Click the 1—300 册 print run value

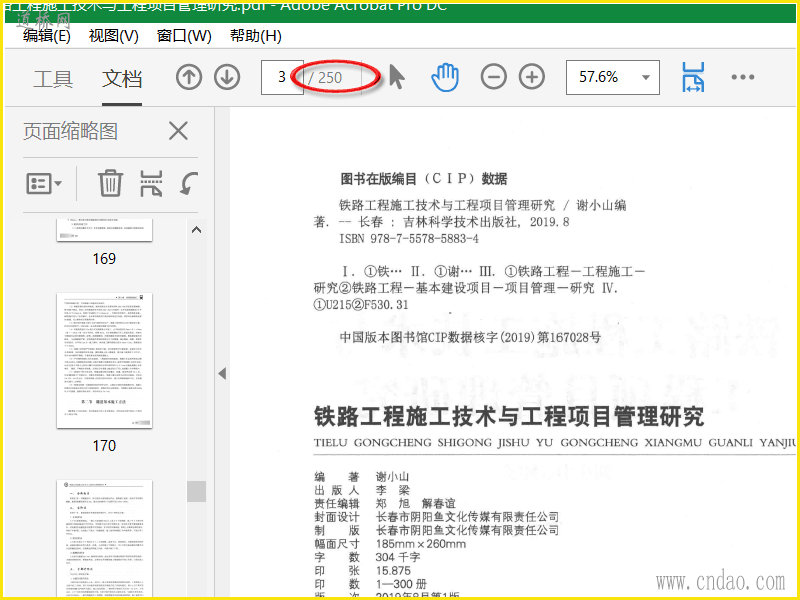pyautogui.click(x=402, y=584)
